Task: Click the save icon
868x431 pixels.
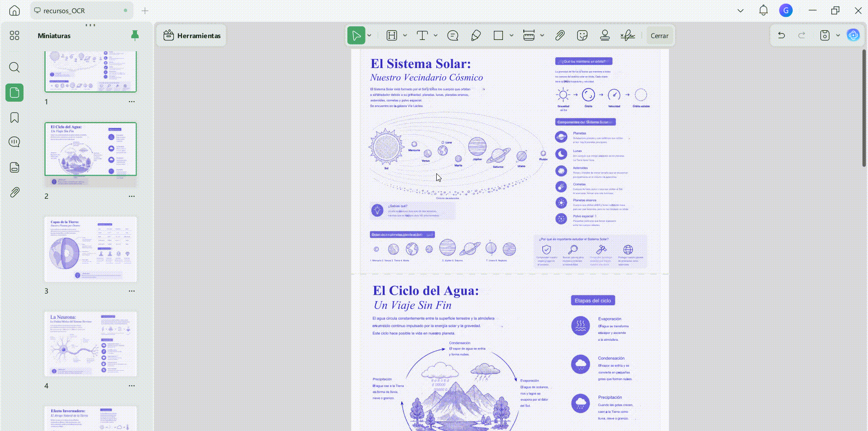Action: coord(825,35)
